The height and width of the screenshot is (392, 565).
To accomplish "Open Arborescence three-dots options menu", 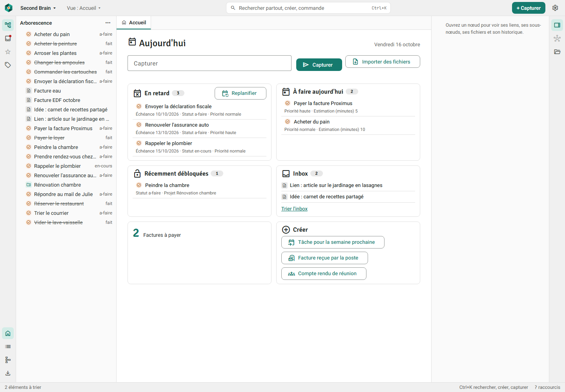I will coord(108,23).
